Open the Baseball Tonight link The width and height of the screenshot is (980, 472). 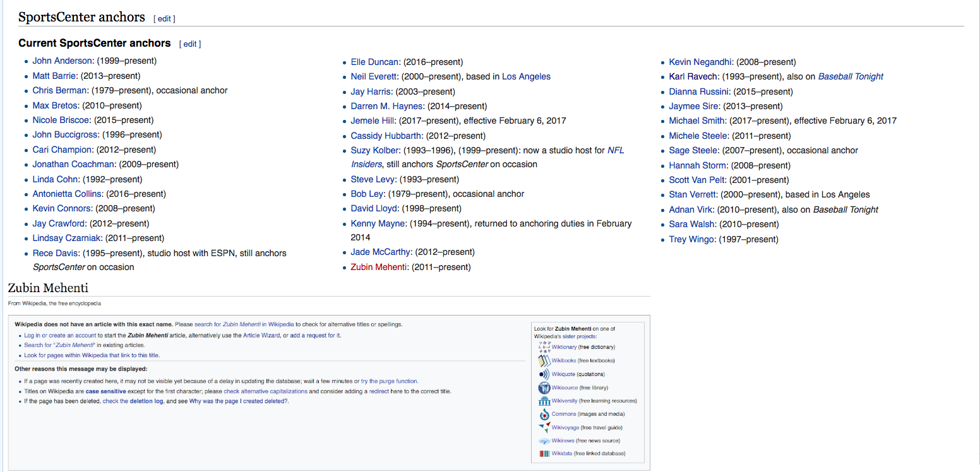click(x=851, y=76)
